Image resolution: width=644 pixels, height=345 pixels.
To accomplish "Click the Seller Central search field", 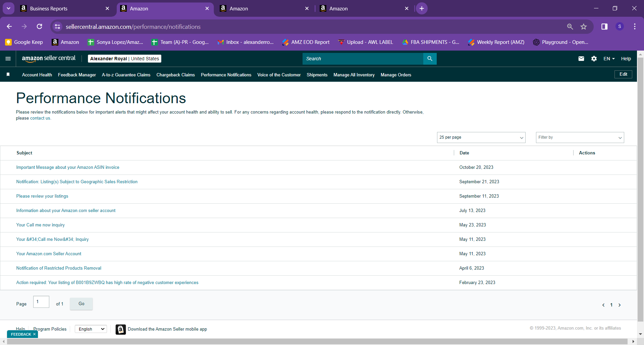I will click(363, 59).
